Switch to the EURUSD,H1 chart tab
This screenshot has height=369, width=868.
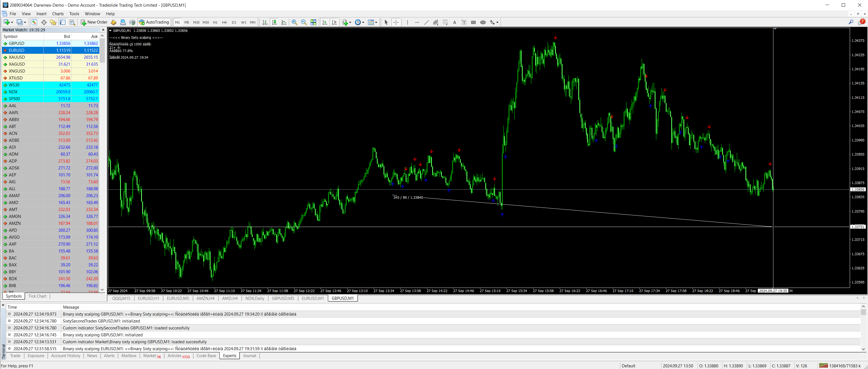point(148,298)
